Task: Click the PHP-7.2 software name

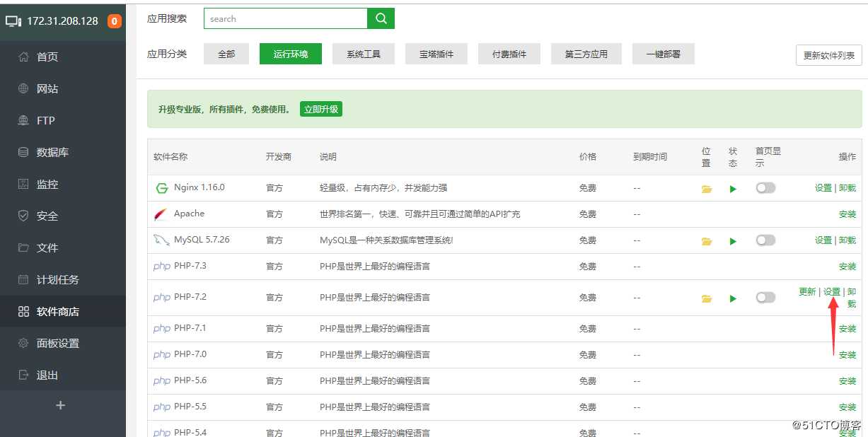Action: coord(190,297)
